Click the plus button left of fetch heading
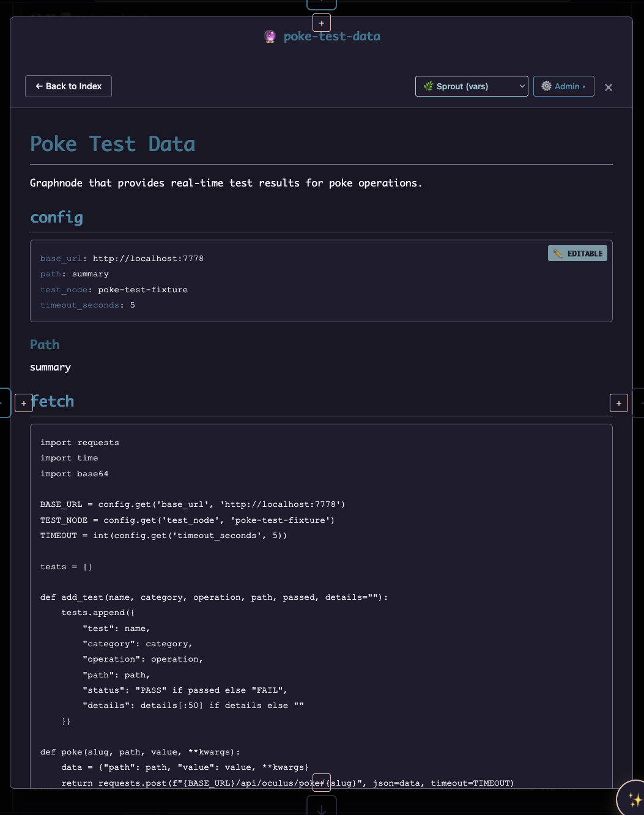644x815 pixels. point(24,403)
